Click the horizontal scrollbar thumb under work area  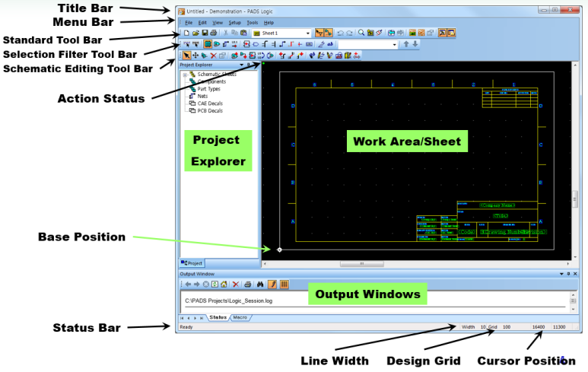[x=362, y=264]
